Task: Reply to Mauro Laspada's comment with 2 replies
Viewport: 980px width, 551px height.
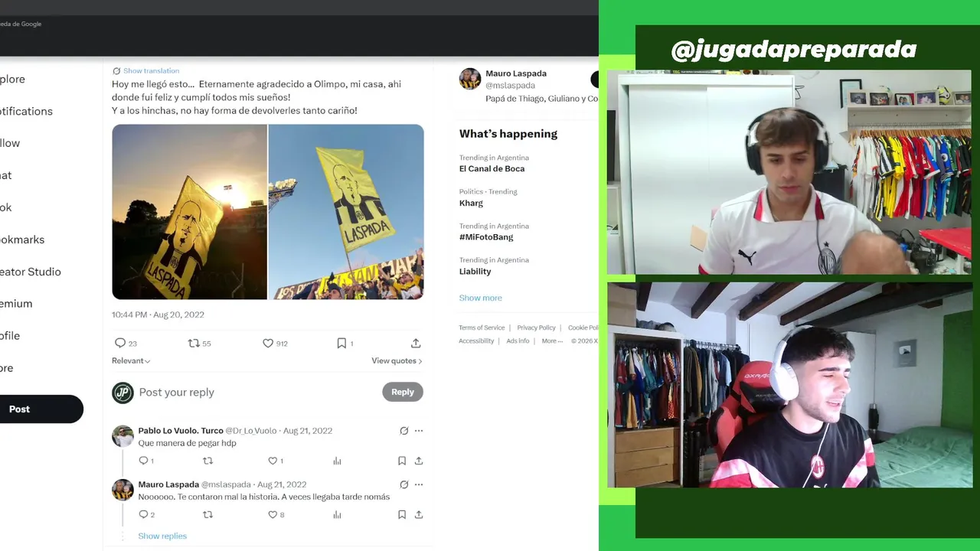Action: tap(143, 515)
